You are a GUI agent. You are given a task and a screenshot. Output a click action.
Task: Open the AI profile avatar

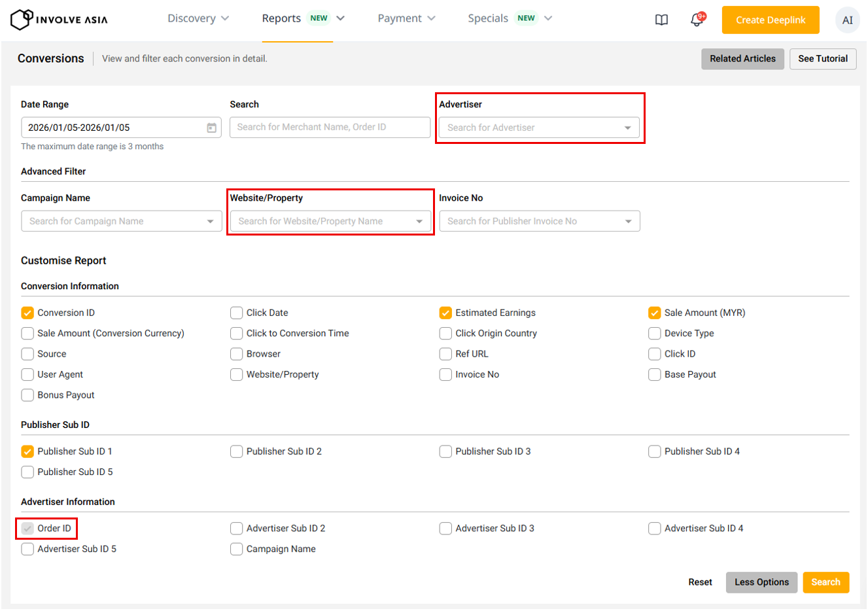pos(847,20)
